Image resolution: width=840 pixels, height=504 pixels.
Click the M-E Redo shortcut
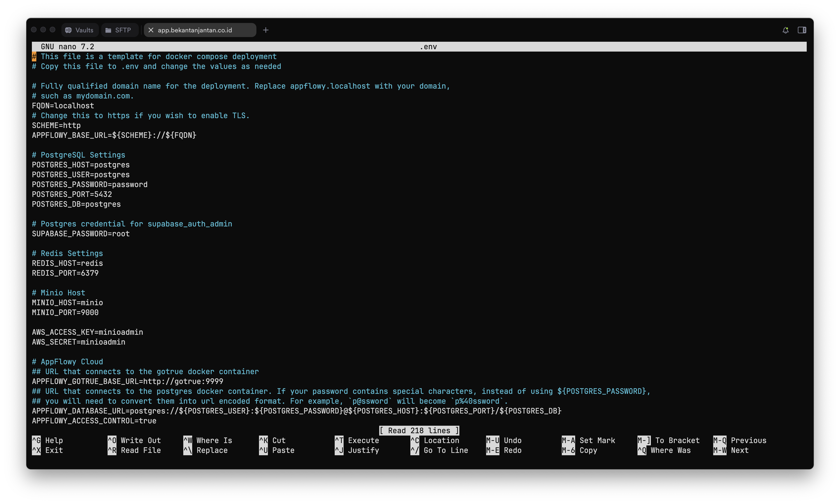click(504, 450)
